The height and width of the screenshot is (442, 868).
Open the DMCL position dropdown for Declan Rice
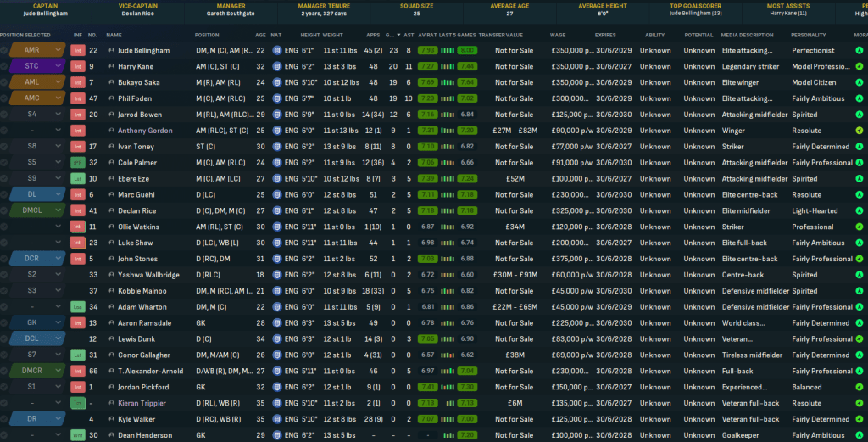click(58, 210)
